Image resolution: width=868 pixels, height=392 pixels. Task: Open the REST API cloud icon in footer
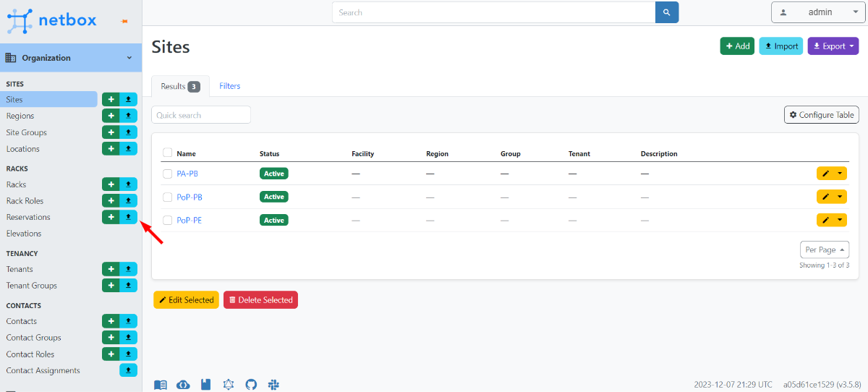pos(183,385)
